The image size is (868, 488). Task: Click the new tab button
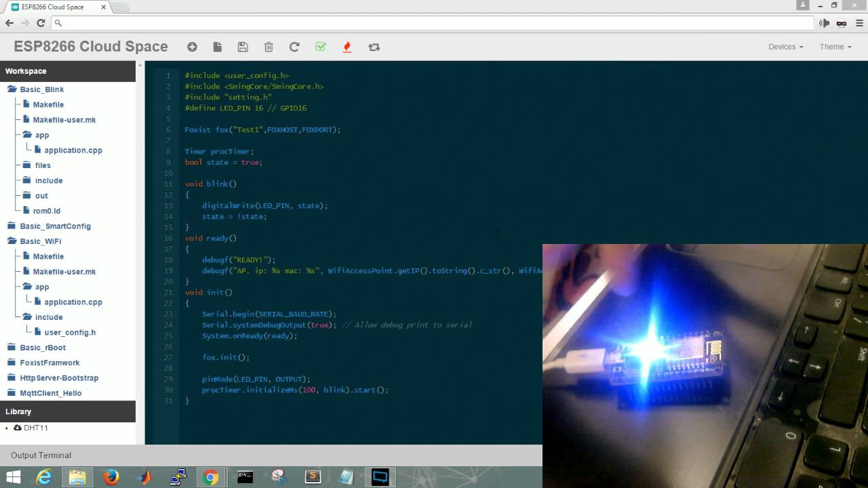point(121,7)
